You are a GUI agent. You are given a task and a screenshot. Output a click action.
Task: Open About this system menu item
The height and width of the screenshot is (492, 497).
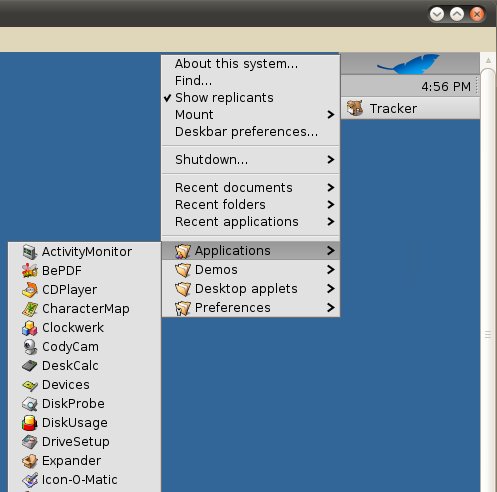(x=251, y=64)
